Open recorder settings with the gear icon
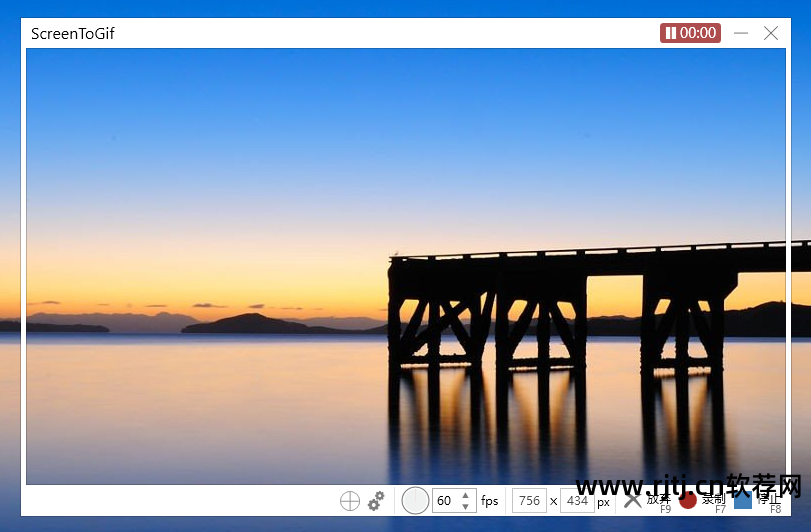811x532 pixels. [376, 501]
